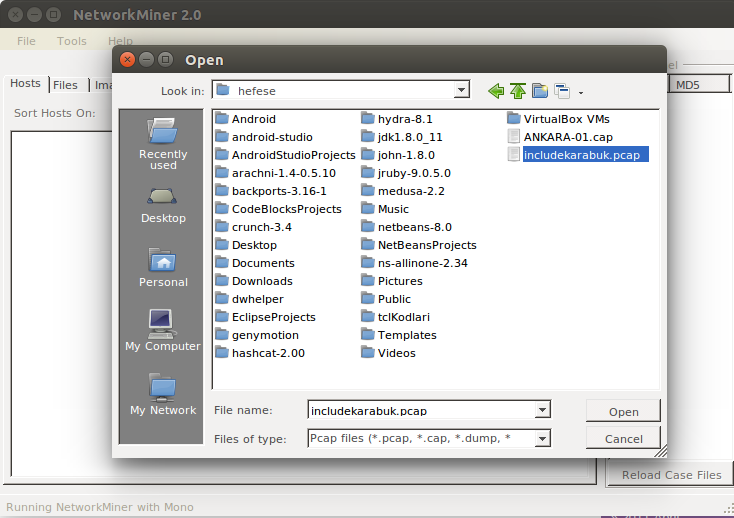Select the Documents folder

(255, 263)
